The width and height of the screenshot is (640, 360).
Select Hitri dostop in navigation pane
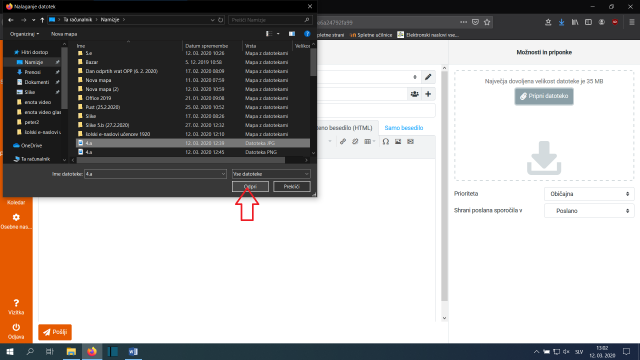[34, 52]
